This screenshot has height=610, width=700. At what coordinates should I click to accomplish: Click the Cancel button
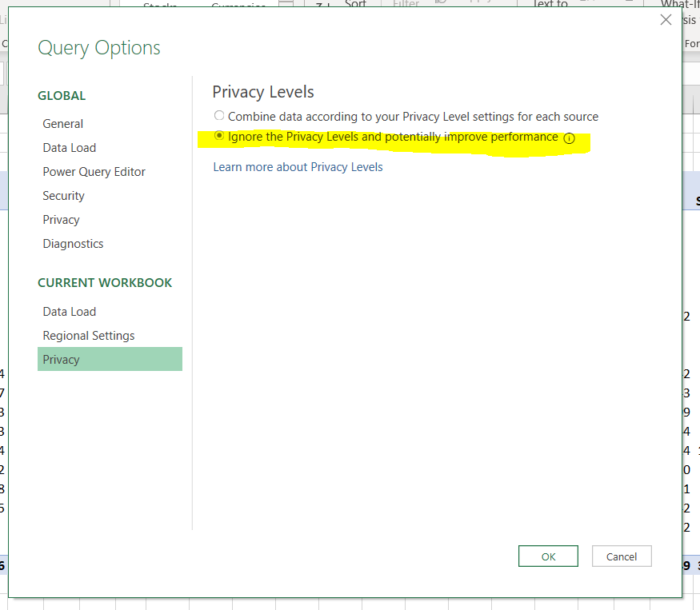click(622, 556)
